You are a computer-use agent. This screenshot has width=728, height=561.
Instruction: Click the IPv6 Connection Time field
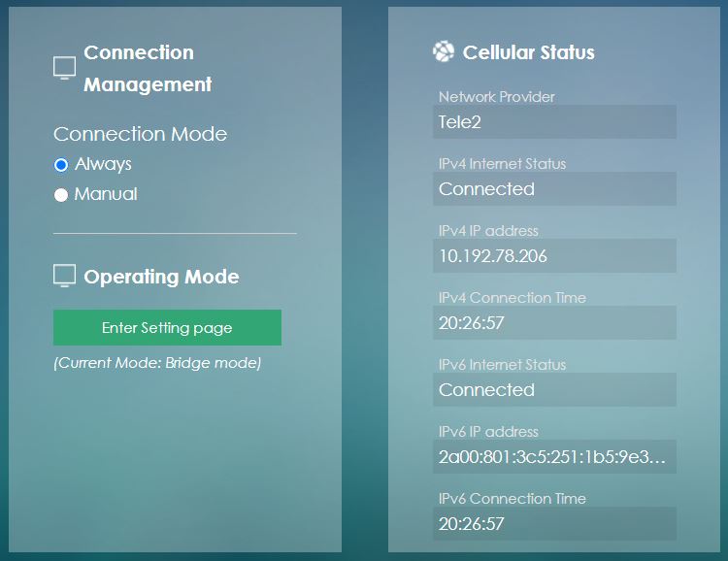point(554,524)
